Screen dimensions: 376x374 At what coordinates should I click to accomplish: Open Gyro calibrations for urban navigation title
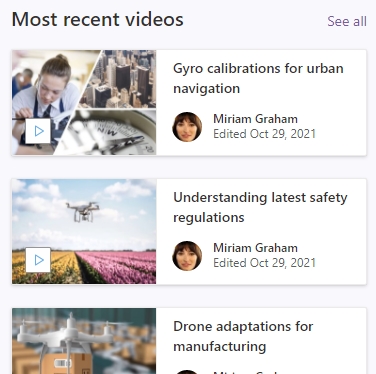(258, 78)
